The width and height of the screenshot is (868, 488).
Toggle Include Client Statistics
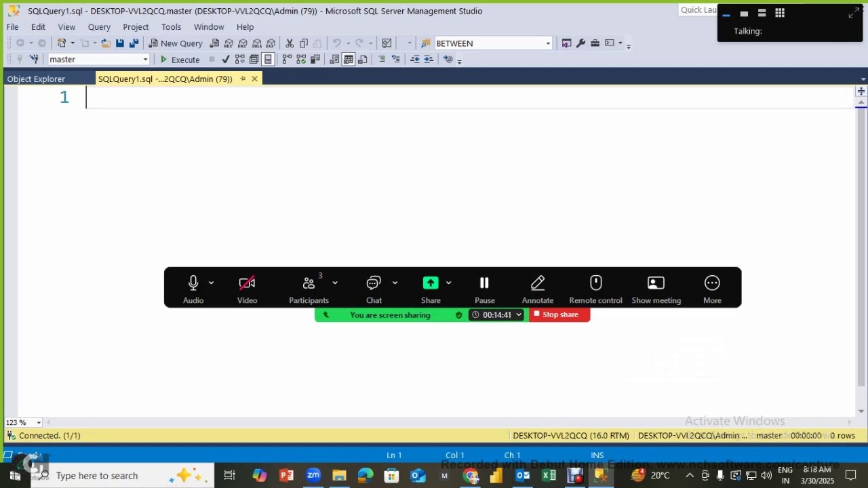click(315, 60)
